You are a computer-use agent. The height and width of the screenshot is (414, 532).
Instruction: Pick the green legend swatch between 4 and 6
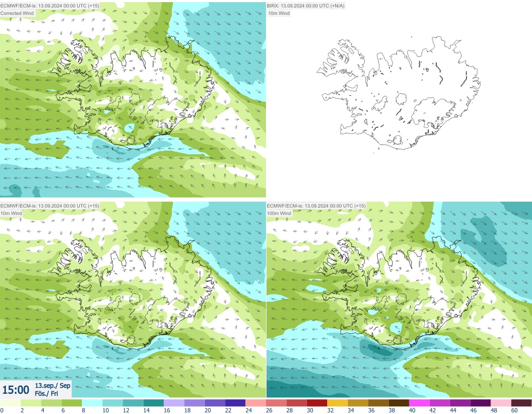[51, 403]
